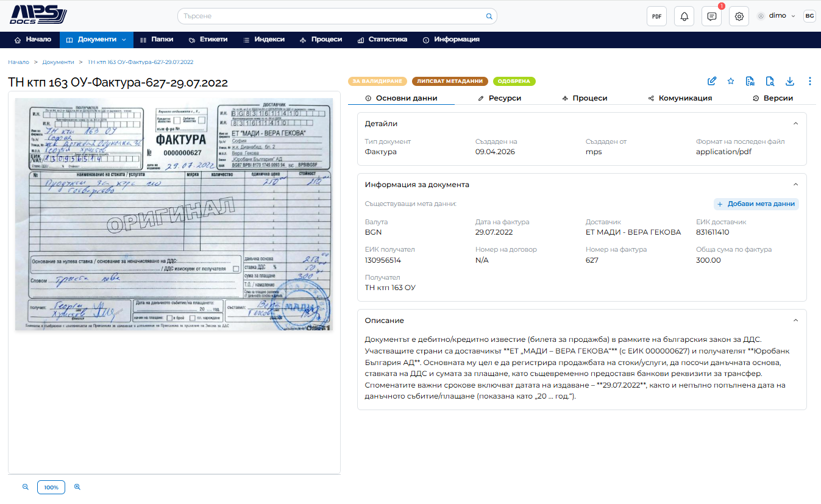Open the messages chat icon
821x504 pixels.
coord(711,16)
